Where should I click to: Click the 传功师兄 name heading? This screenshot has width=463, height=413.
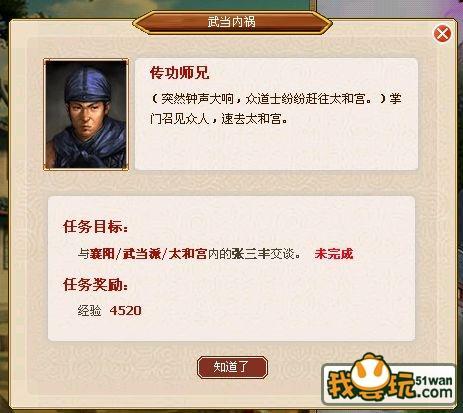pyautogui.click(x=179, y=73)
